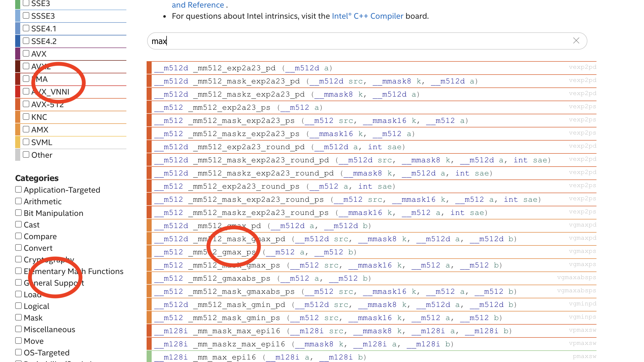Toggle the AVX technology checkbox
The height and width of the screenshot is (362, 644).
click(26, 54)
